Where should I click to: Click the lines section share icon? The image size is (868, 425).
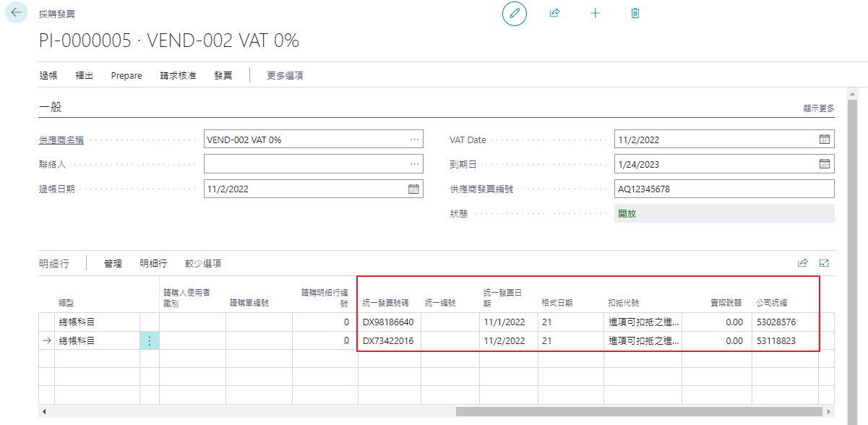pyautogui.click(x=802, y=263)
